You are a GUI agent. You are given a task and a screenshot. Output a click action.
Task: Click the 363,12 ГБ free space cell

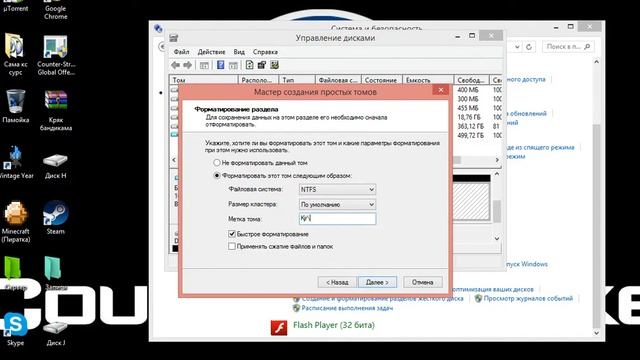click(470, 126)
